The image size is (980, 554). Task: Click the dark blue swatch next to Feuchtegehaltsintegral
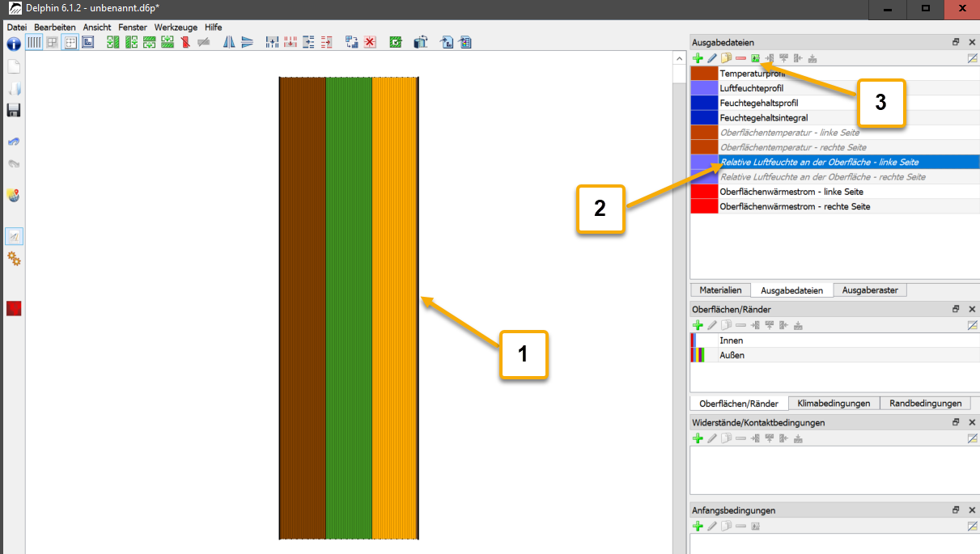tap(704, 117)
